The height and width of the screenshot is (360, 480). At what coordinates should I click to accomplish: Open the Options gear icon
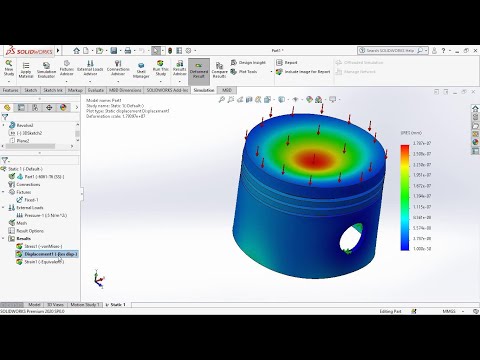click(188, 51)
